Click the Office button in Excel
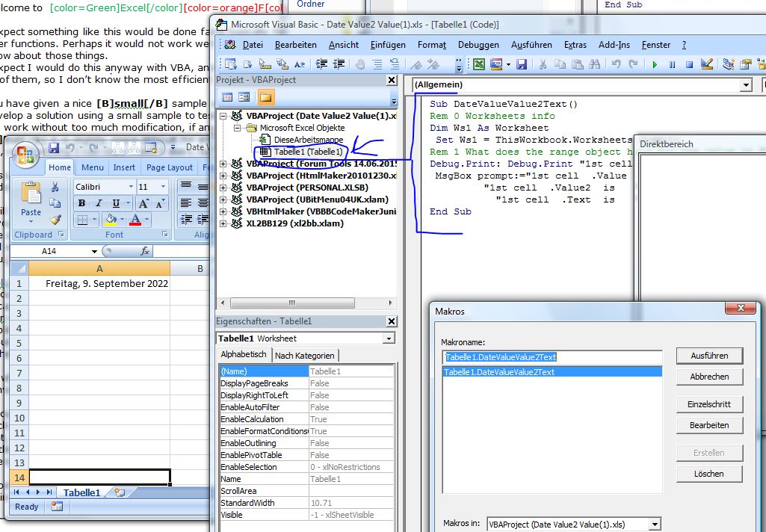 pyautogui.click(x=27, y=155)
